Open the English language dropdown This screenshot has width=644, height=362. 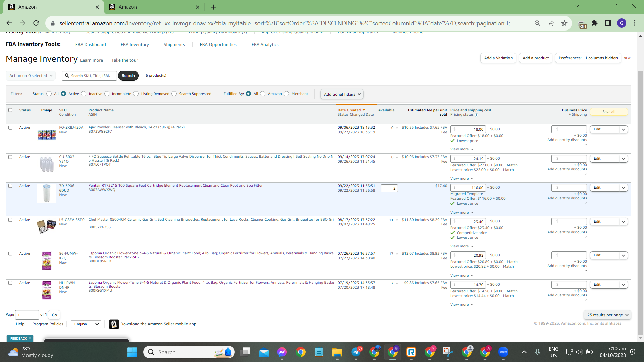[86, 324]
